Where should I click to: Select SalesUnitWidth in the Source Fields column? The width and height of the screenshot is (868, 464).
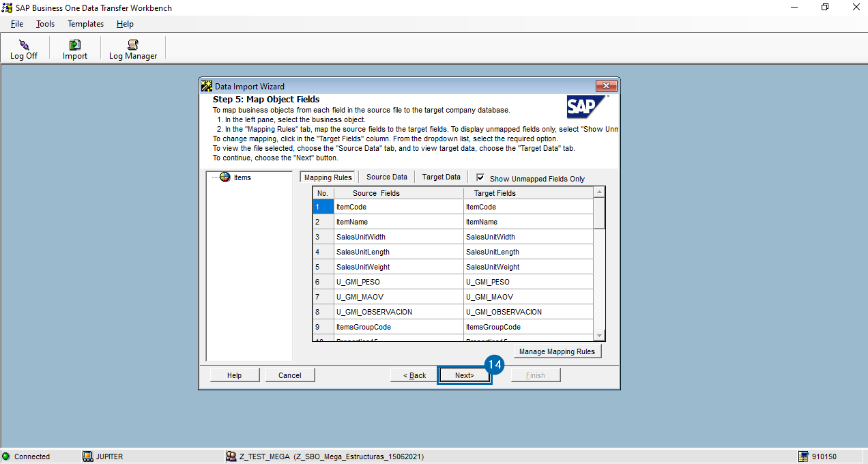pyautogui.click(x=399, y=237)
